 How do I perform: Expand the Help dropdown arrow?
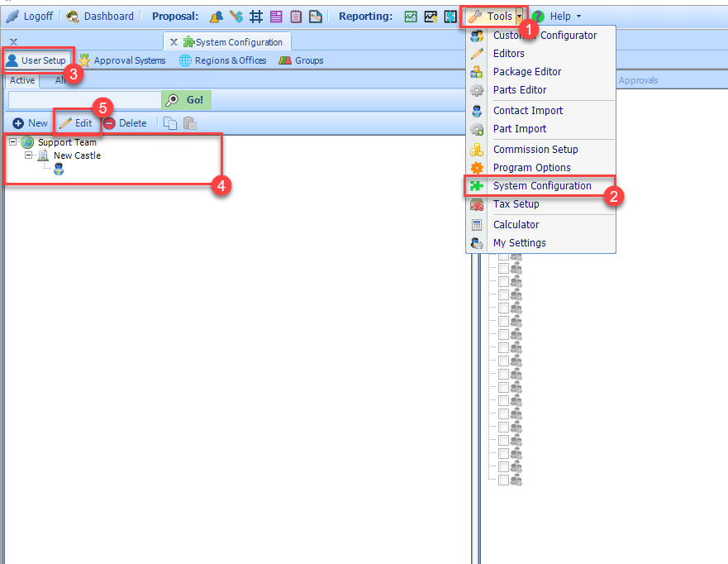pyautogui.click(x=578, y=17)
